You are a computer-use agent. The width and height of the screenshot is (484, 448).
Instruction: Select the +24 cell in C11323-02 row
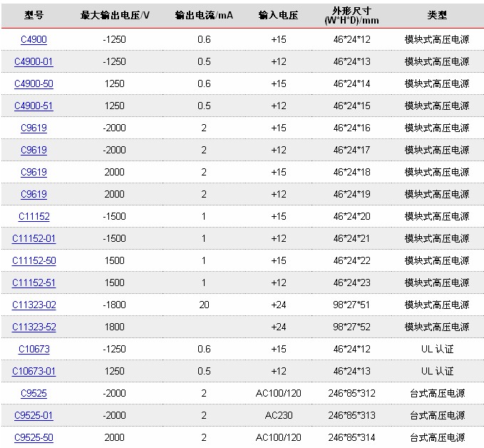(279, 305)
